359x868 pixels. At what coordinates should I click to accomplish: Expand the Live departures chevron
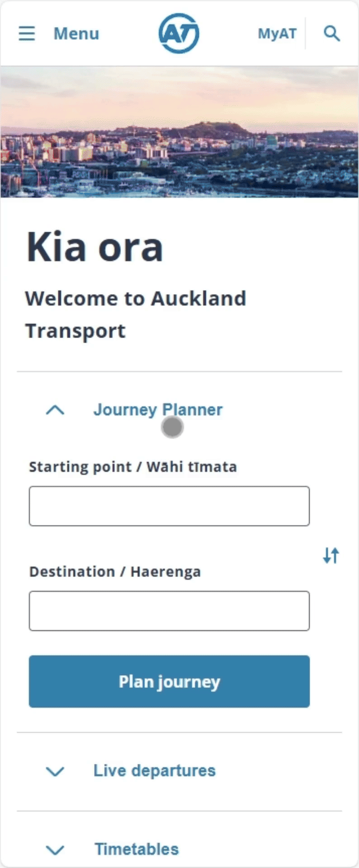tap(55, 771)
